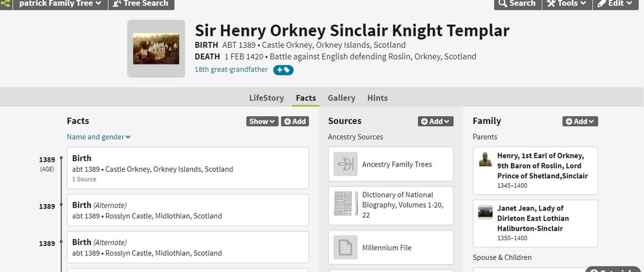Open the Show filter in Facts
The width and height of the screenshot is (644, 272).
coord(262,121)
